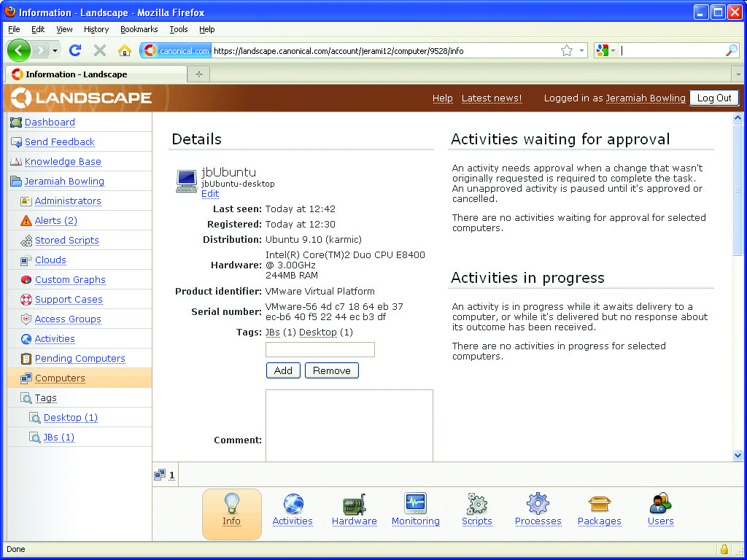Open the Packages box icon
Viewport: 747px width, 560px height.
599,504
